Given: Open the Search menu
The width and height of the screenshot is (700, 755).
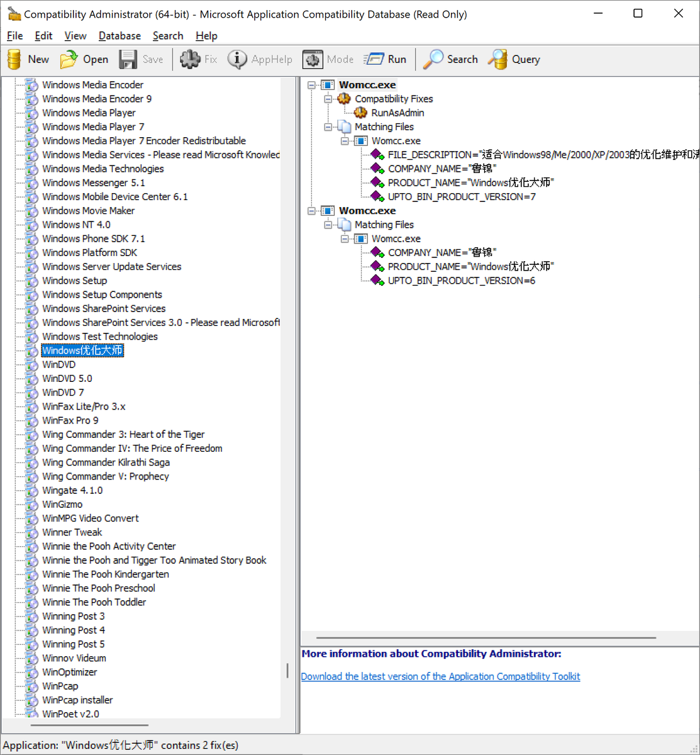Looking at the screenshot, I should pyautogui.click(x=168, y=36).
